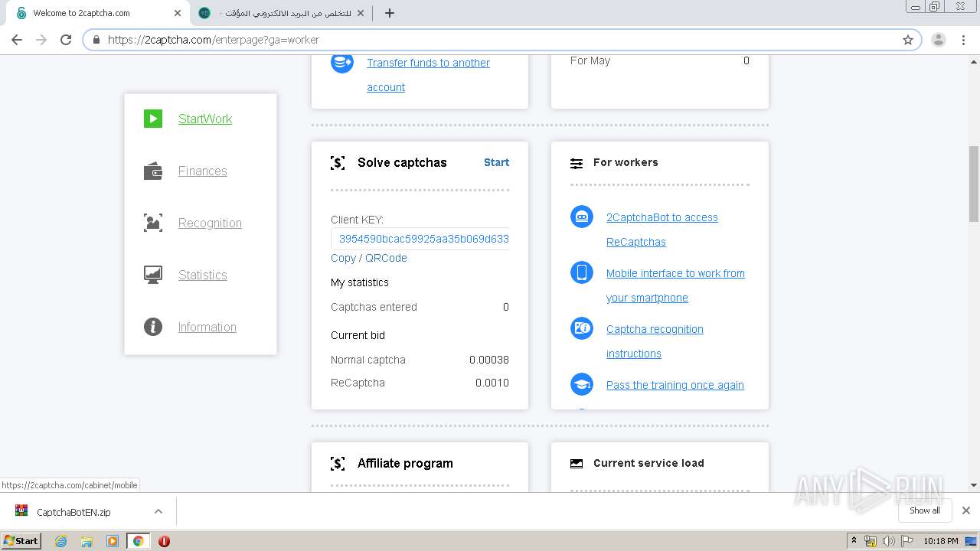Close the 'Welcome to 2captcha.com' tab

pos(178,13)
